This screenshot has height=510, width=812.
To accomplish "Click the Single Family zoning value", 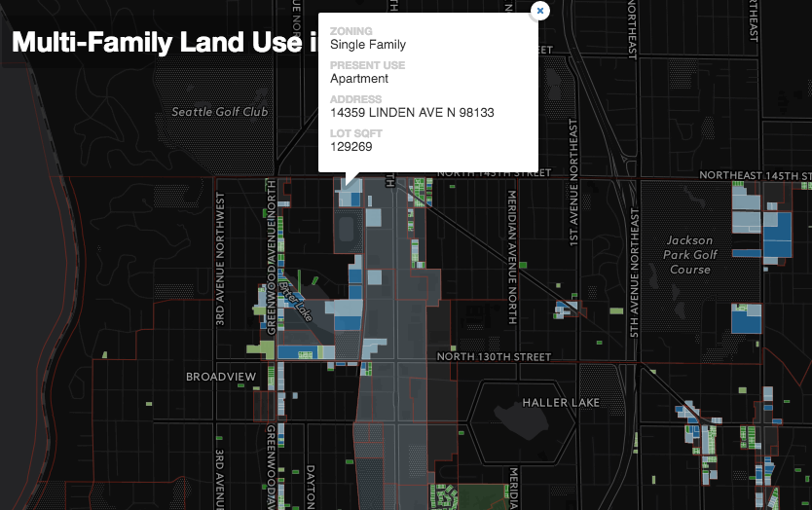I will pyautogui.click(x=368, y=45).
